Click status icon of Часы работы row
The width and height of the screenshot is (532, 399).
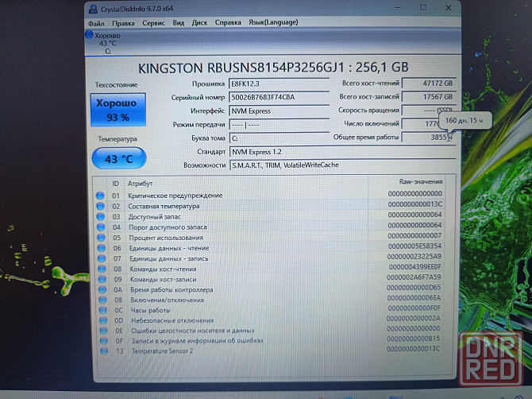103,310
